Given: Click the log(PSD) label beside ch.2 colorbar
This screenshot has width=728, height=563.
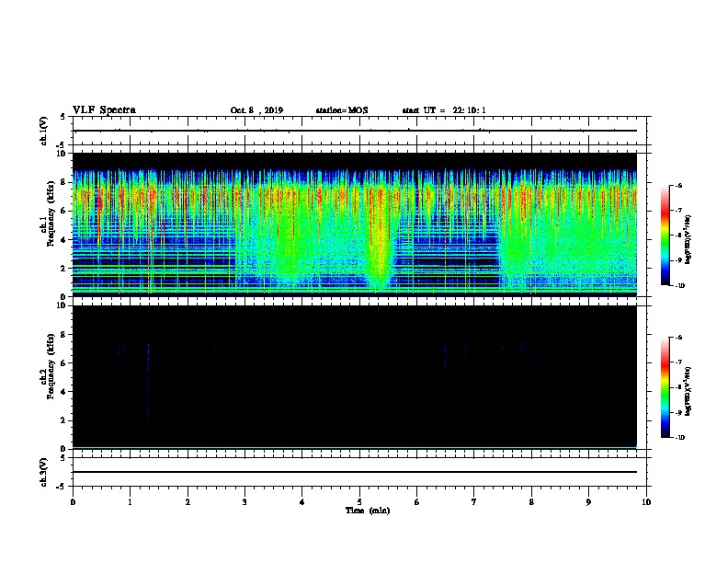Looking at the screenshot, I should 688,392.
